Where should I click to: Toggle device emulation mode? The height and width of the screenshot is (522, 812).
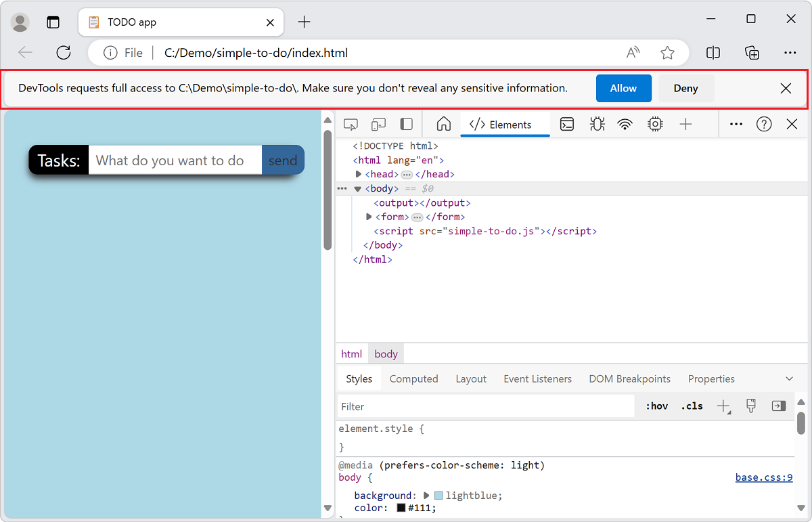pyautogui.click(x=378, y=124)
